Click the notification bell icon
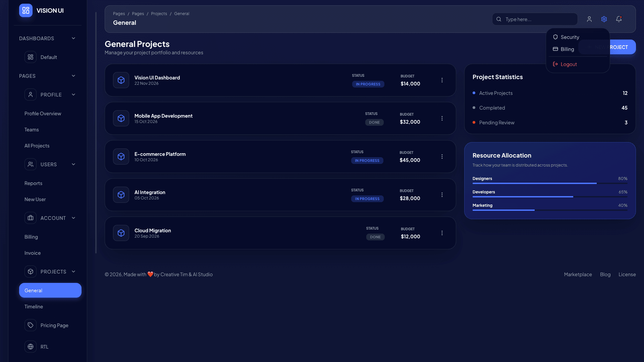This screenshot has height=362, width=644. (618, 19)
